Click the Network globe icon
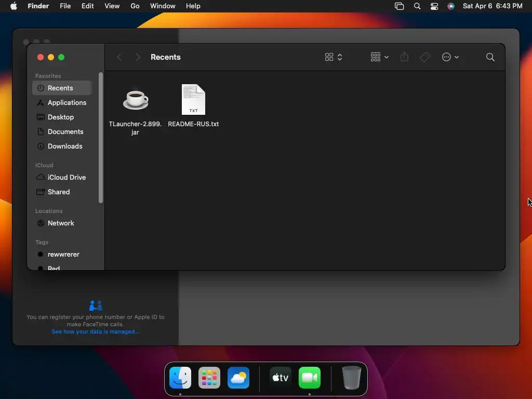 click(x=41, y=223)
